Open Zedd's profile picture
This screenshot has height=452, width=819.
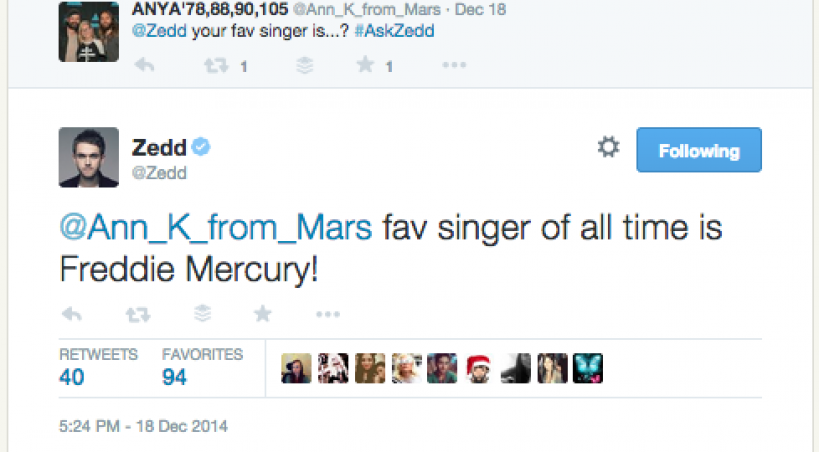point(90,157)
